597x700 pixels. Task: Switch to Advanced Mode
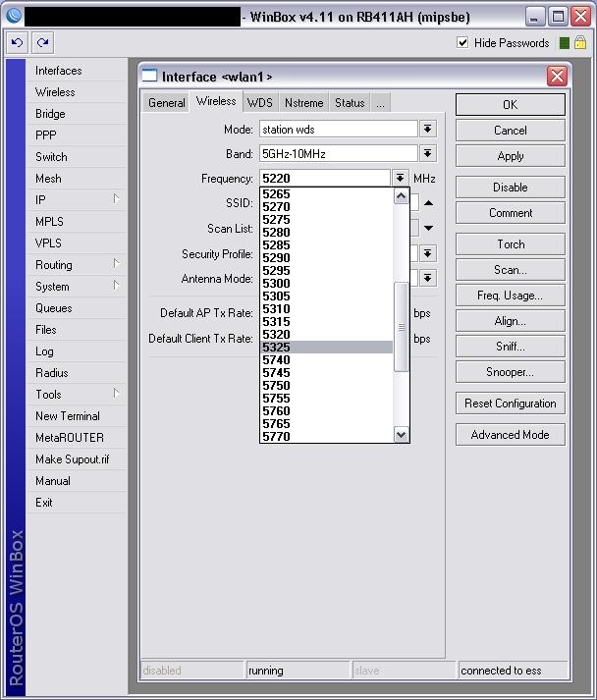511,434
